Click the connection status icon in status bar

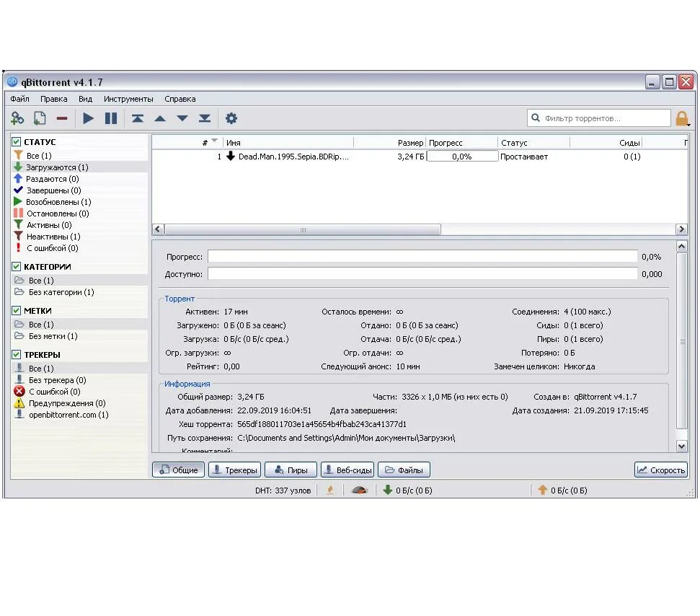coord(330,490)
